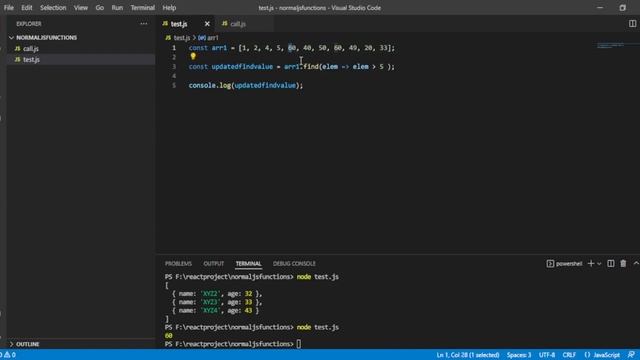Click the terminal output value 60
Viewport: 640px width, 360px height.
coord(169,336)
